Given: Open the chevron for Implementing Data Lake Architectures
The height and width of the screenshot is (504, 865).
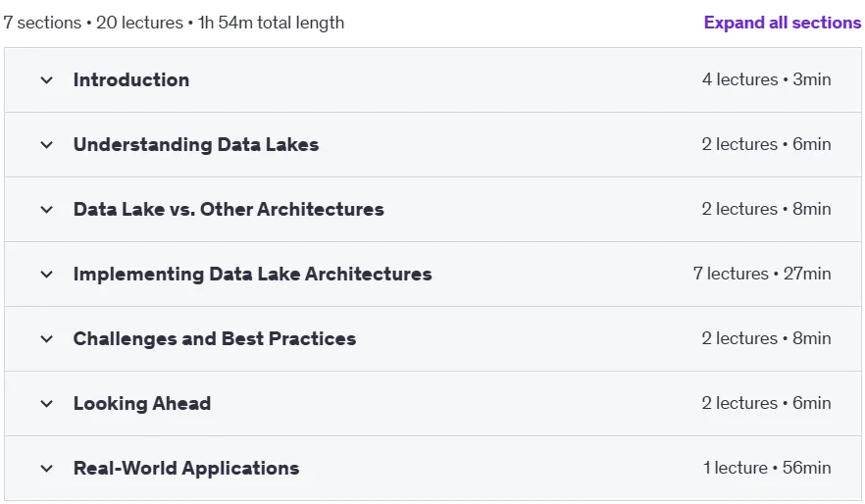Looking at the screenshot, I should 47,274.
